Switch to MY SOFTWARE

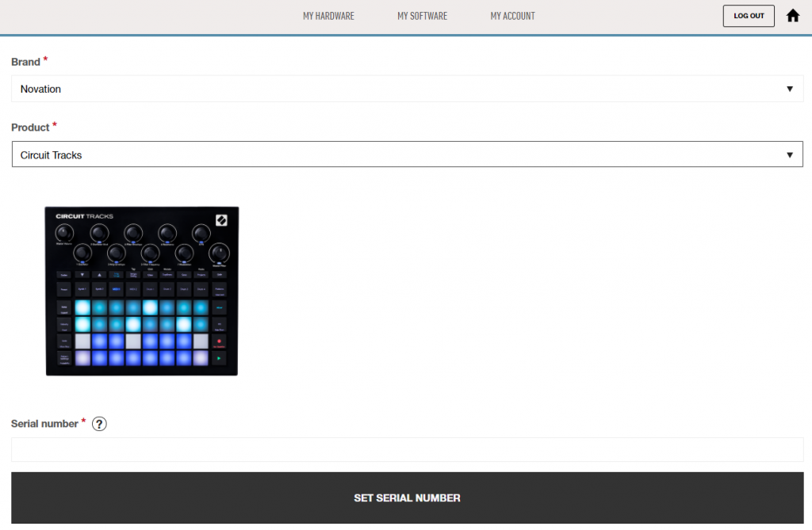pos(422,15)
